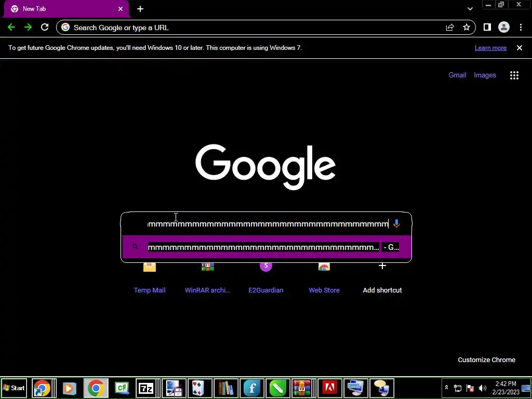Launch the Chrome shortcut in taskbar
This screenshot has width=532, height=399.
click(x=42, y=388)
